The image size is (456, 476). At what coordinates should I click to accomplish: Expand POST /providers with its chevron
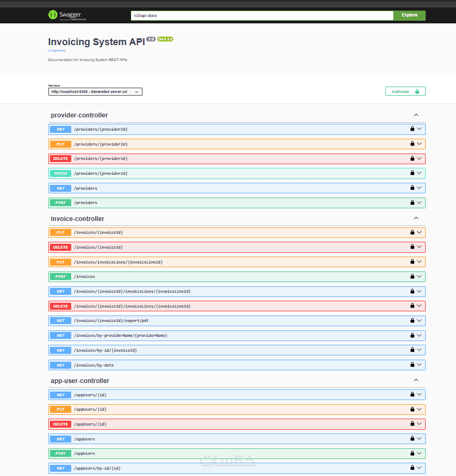coord(419,202)
